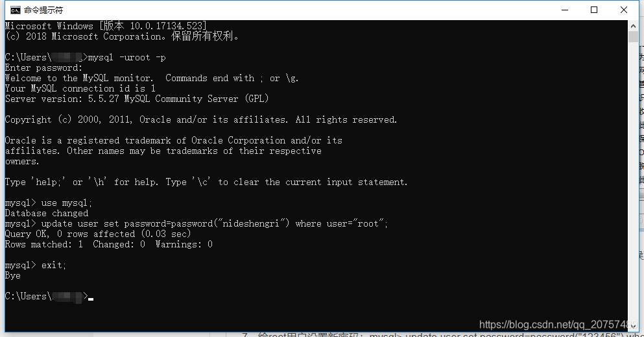644x337 pixels.
Task: Click the "exit;" command text
Action: [x=53, y=266]
